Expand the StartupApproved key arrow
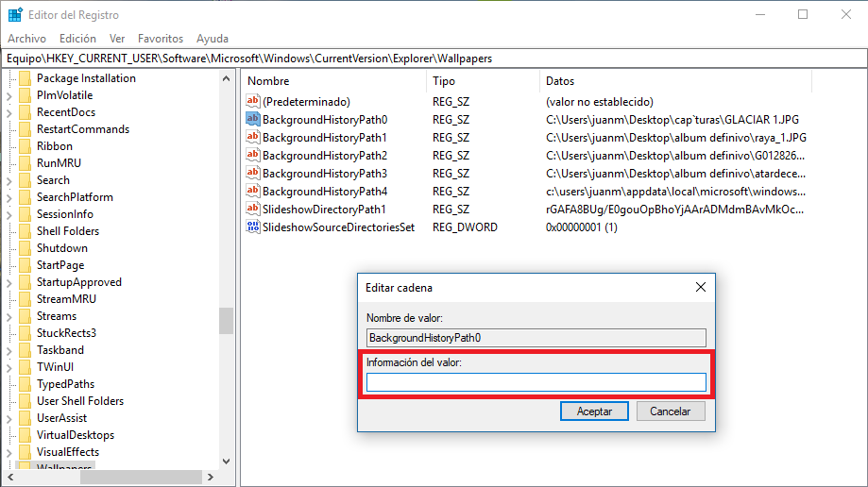This screenshot has width=868, height=487. click(x=9, y=283)
